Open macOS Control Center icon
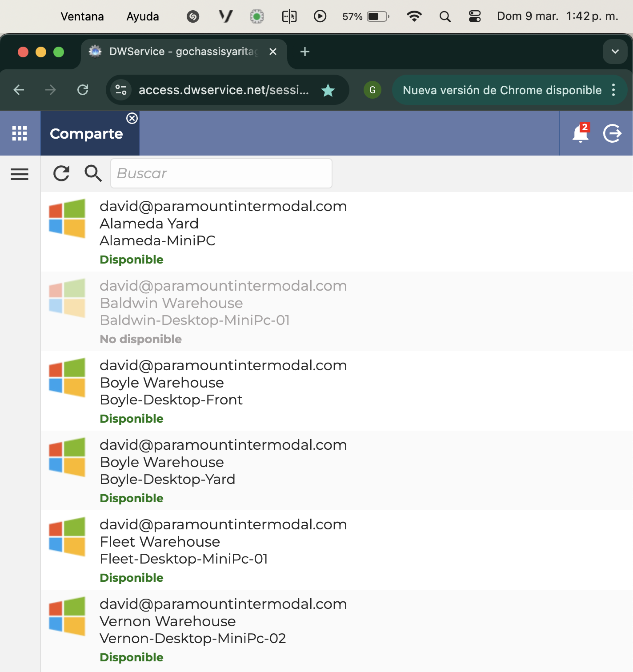Screen dimensions: 633x672 [x=475, y=16]
